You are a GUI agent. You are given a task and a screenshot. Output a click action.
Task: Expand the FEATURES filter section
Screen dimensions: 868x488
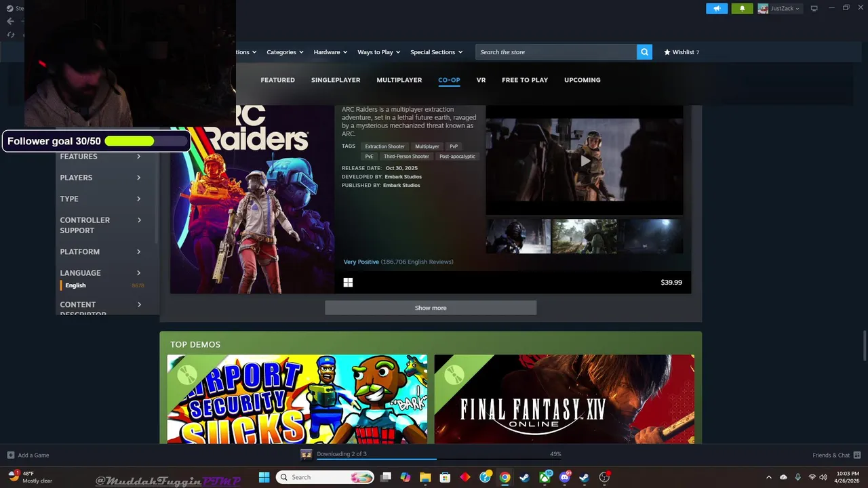(x=100, y=157)
